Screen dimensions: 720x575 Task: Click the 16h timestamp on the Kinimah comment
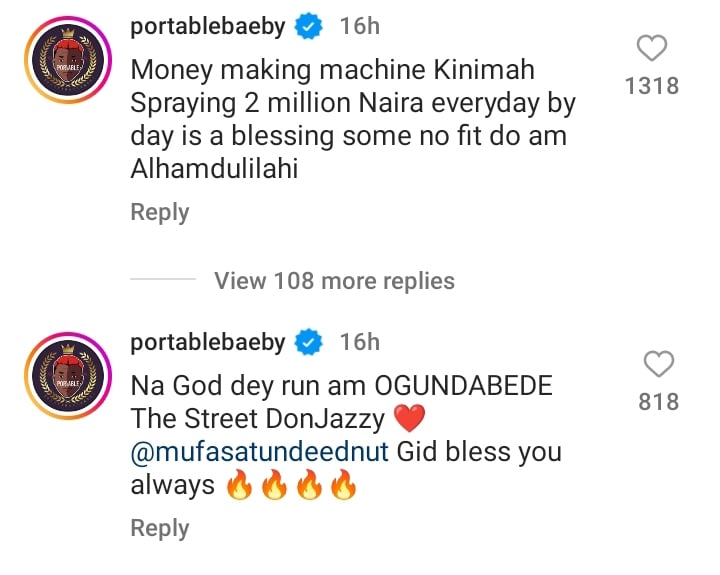coord(359,27)
